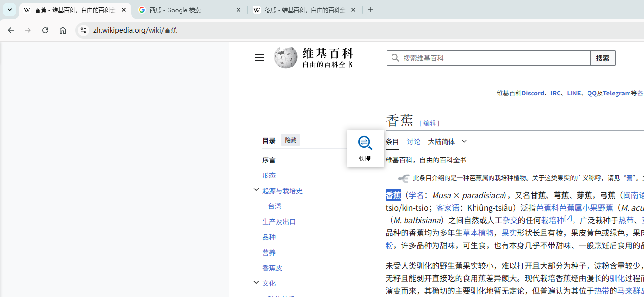This screenshot has height=297, width=644.
Task: Collapse the 起源与栽培史 contents section
Action: click(x=256, y=190)
